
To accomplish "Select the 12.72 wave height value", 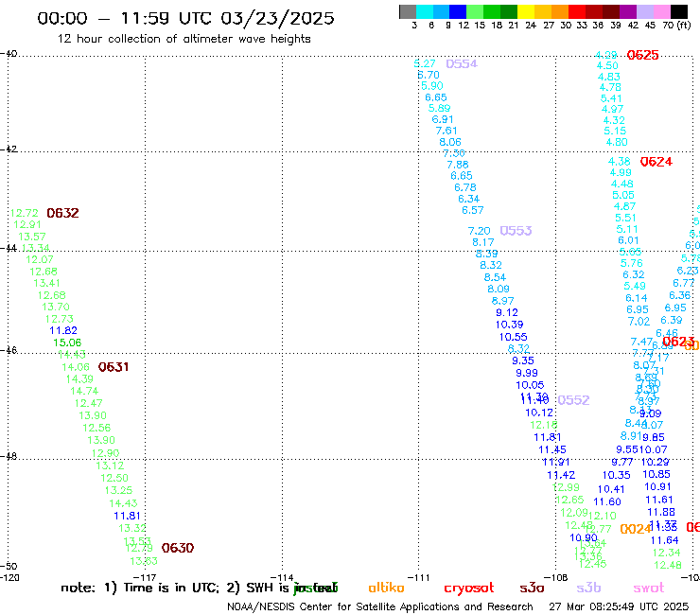I will (x=24, y=213).
